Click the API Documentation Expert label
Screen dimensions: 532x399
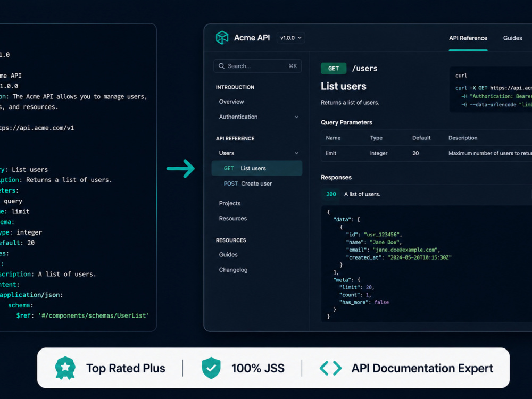[x=422, y=368]
